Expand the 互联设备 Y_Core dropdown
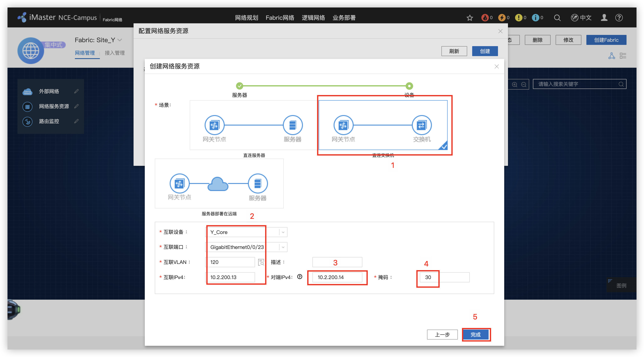Image resolution: width=644 pixels, height=357 pixels. [283, 232]
